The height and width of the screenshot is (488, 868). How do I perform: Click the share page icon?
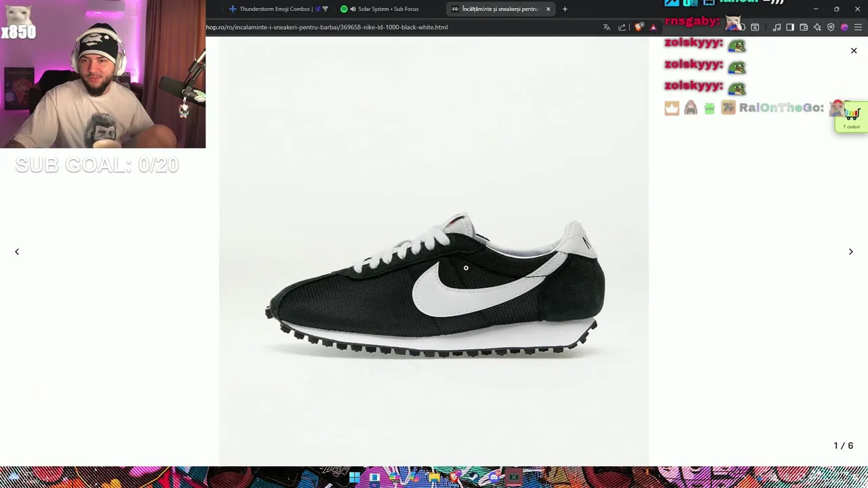622,27
